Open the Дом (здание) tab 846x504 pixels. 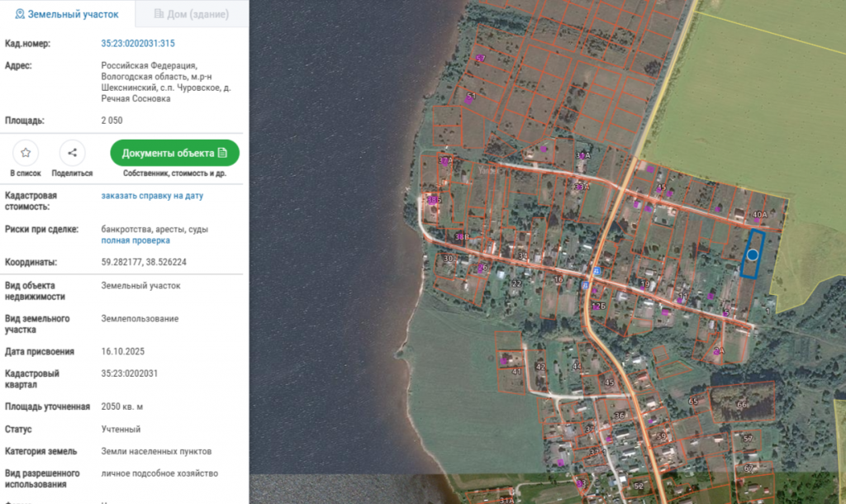click(192, 14)
